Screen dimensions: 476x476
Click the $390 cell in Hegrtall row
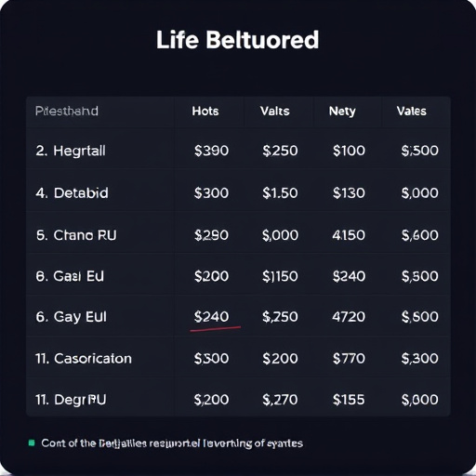211,151
